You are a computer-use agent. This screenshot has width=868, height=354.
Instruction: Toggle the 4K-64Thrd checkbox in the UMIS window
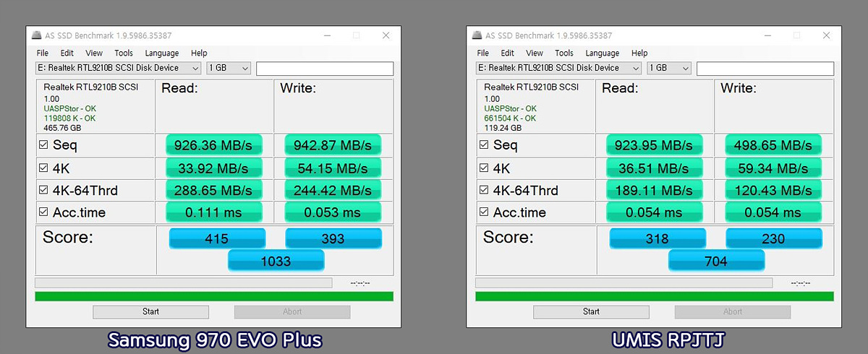point(484,191)
